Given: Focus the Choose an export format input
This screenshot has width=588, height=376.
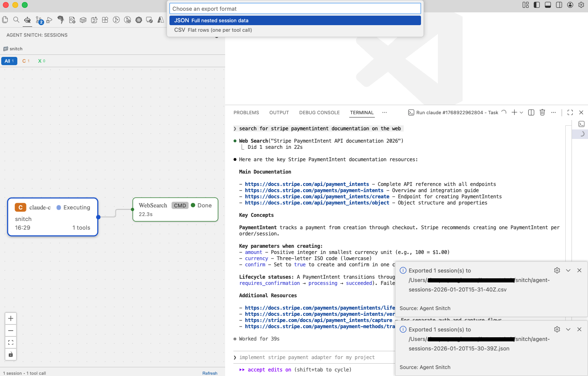Looking at the screenshot, I should 295,9.
